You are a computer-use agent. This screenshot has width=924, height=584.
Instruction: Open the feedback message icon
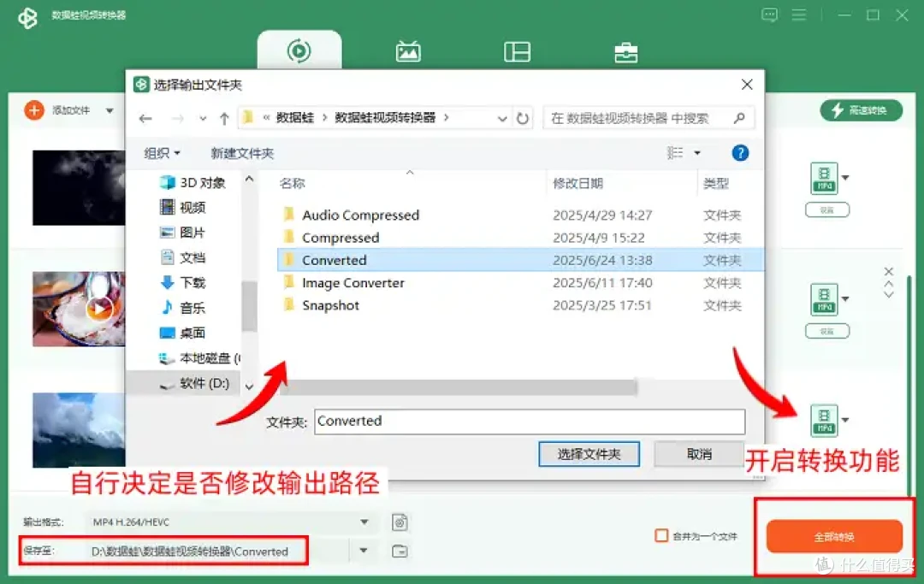pos(769,15)
